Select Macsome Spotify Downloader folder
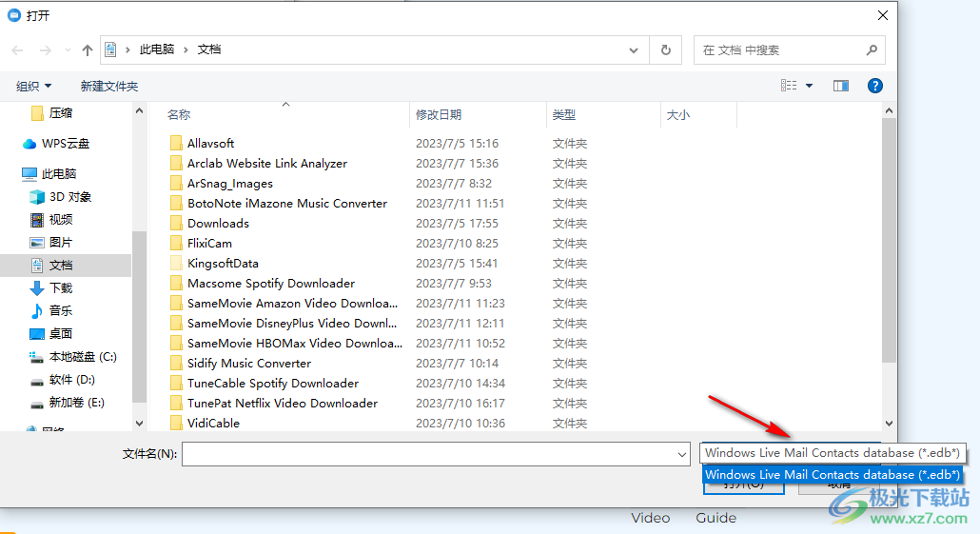The width and height of the screenshot is (980, 534). (270, 284)
